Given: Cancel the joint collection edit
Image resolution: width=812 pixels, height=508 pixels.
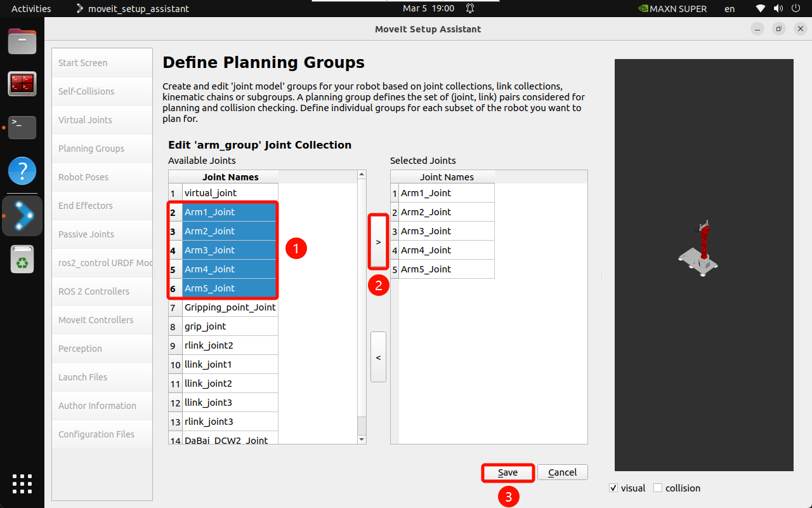Looking at the screenshot, I should pyautogui.click(x=562, y=472).
